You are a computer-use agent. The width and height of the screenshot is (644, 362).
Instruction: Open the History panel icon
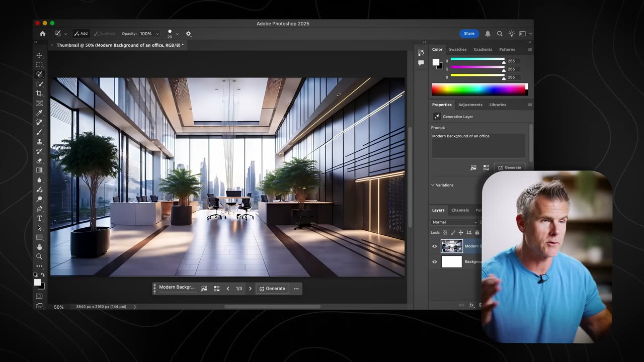pyautogui.click(x=421, y=52)
